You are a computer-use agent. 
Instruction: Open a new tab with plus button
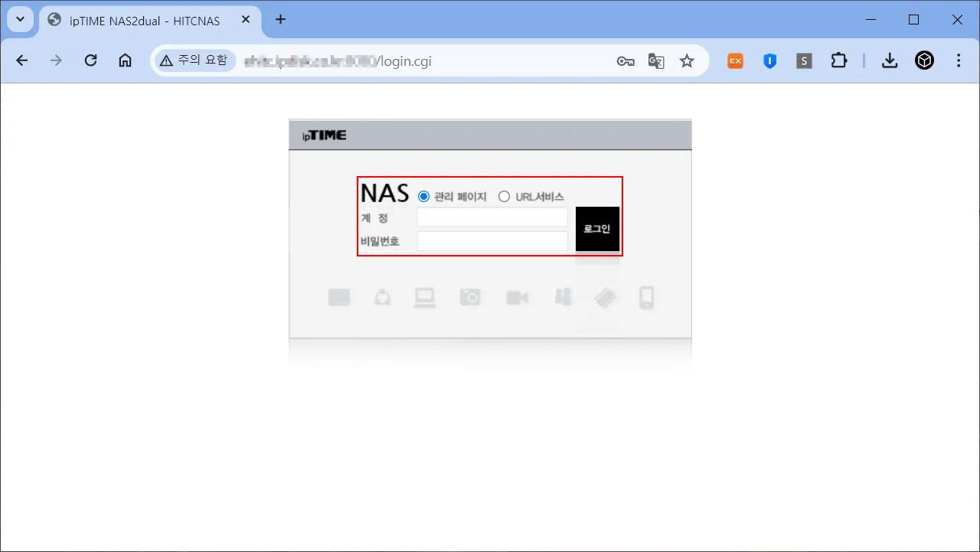[280, 20]
